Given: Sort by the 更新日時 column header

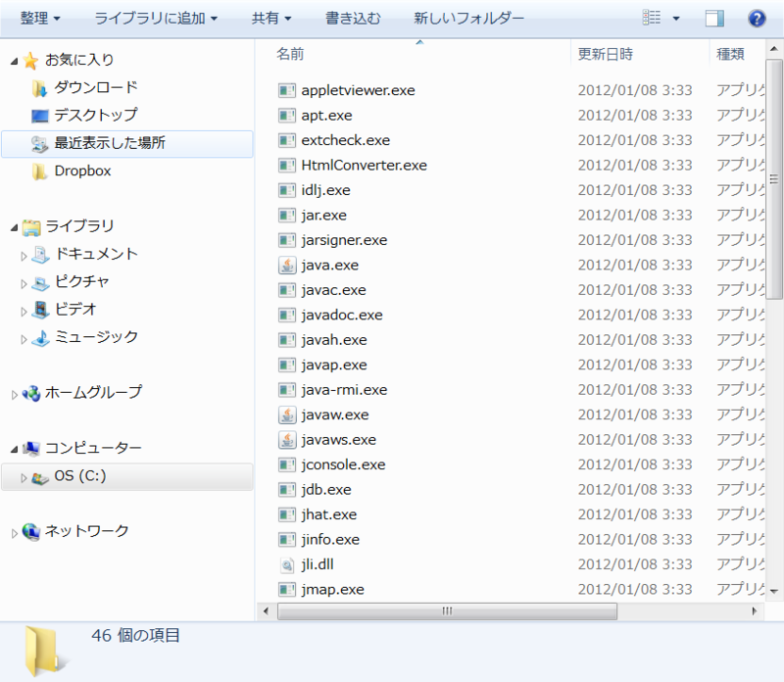Looking at the screenshot, I should (606, 54).
